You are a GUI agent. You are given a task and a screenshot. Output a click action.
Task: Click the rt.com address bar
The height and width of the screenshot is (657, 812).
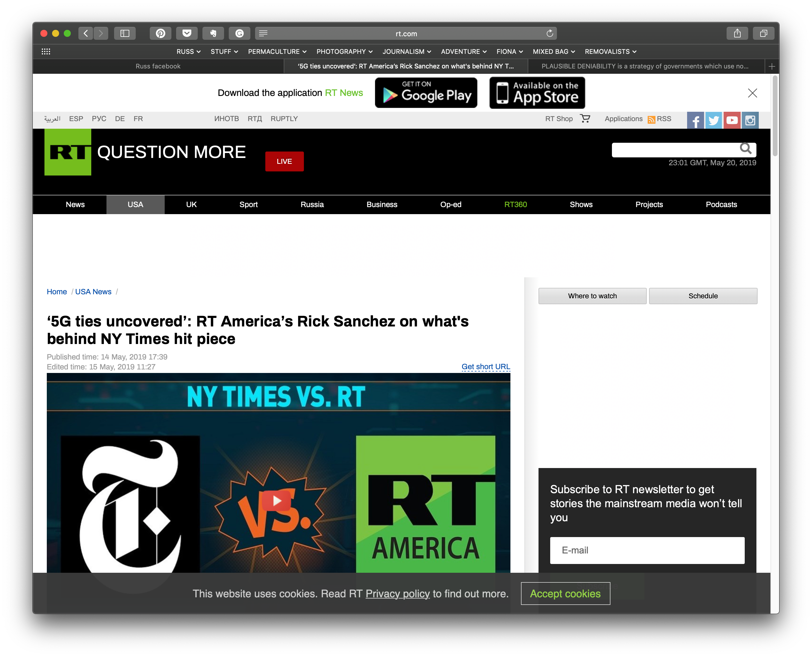[406, 33]
